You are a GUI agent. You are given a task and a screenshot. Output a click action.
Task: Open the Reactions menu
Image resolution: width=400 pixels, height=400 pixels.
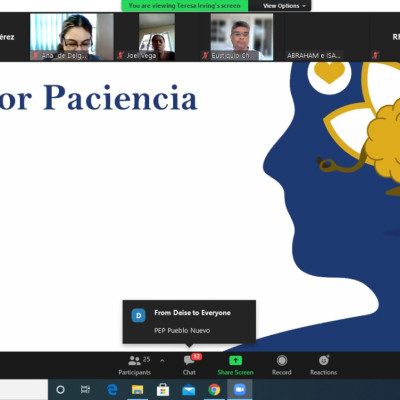[x=323, y=365]
